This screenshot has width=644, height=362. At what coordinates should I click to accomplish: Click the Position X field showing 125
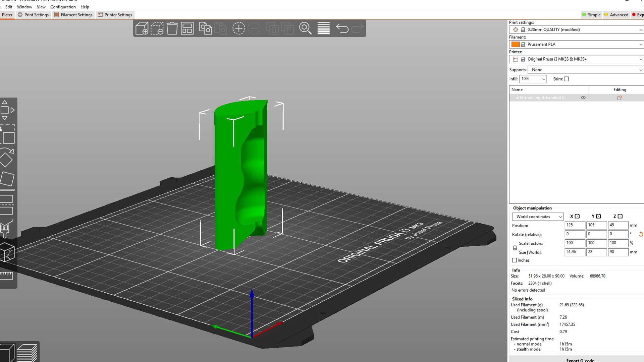[x=575, y=225]
